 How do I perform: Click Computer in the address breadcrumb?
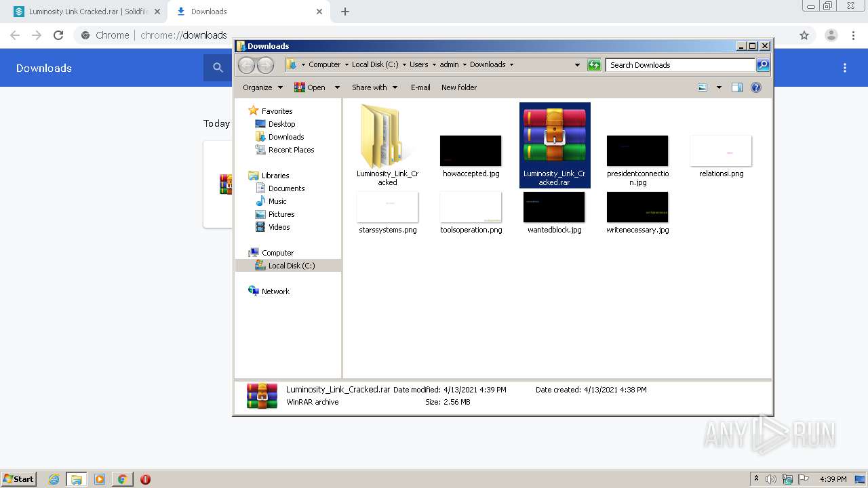(x=324, y=65)
